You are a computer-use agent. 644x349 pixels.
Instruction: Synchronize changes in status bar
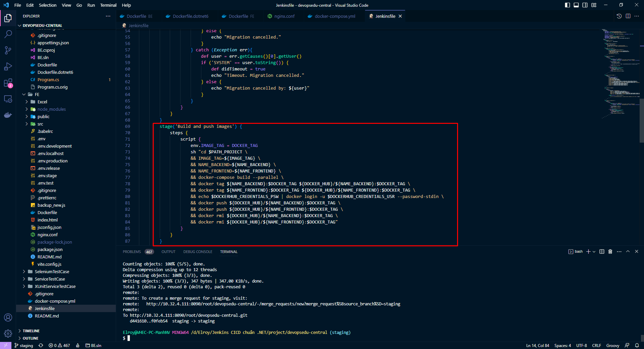[x=41, y=345]
